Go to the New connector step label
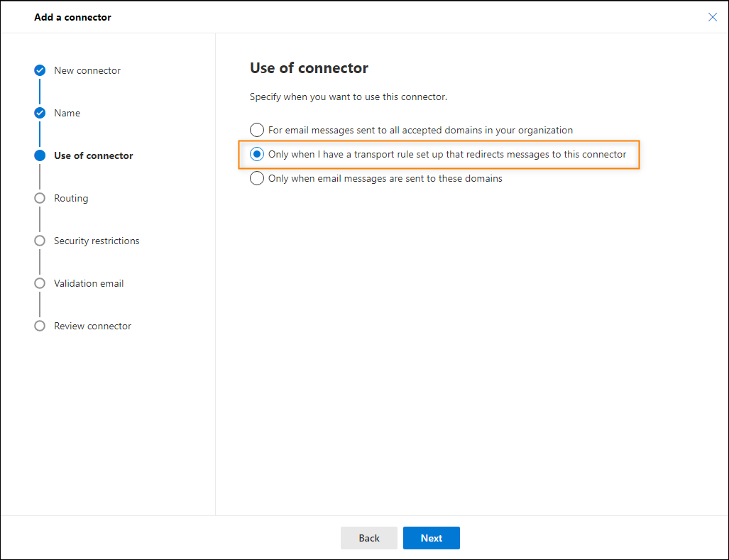729x560 pixels. click(87, 71)
